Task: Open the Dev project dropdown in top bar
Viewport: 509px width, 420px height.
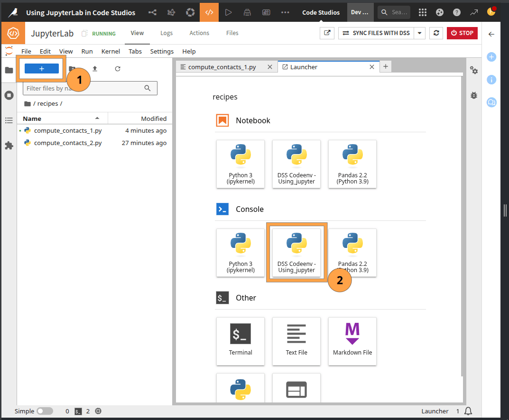Action: point(360,12)
